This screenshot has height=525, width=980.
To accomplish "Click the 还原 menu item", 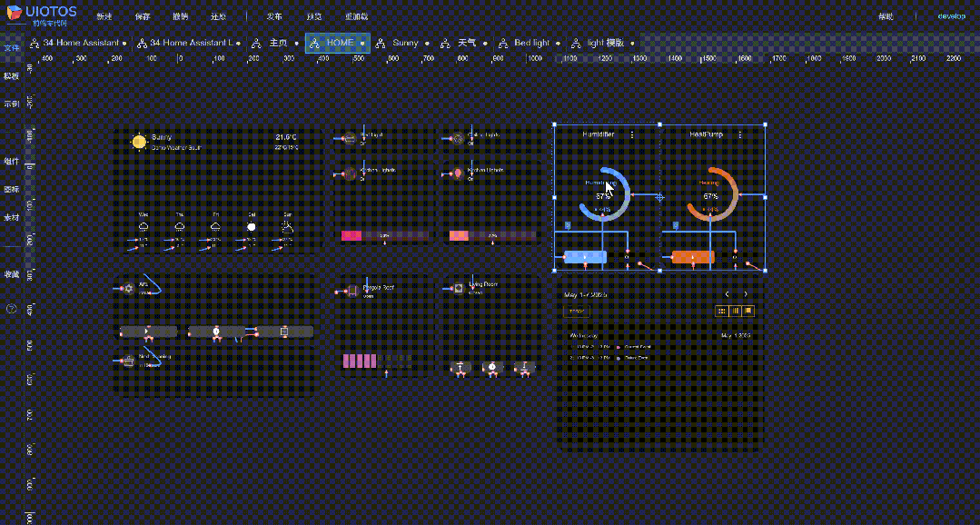I will click(218, 17).
